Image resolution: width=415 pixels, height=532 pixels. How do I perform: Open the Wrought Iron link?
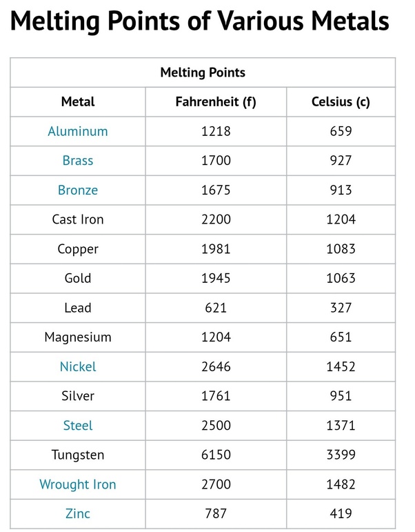78,484
